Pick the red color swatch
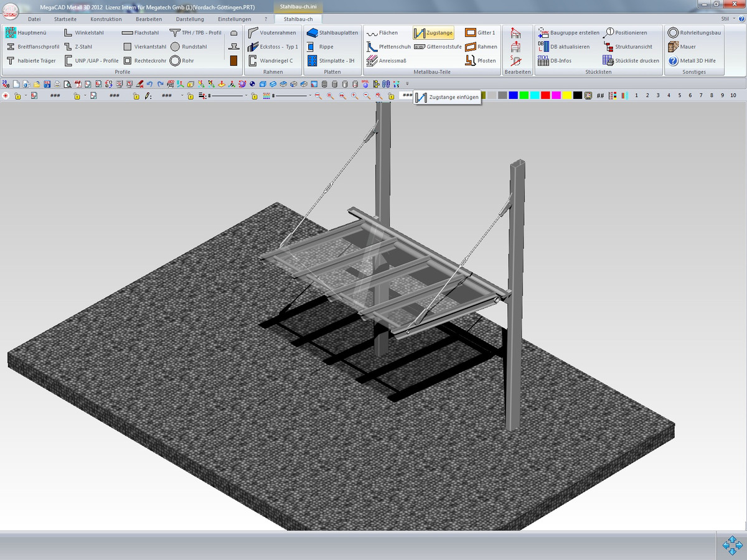 545,95
